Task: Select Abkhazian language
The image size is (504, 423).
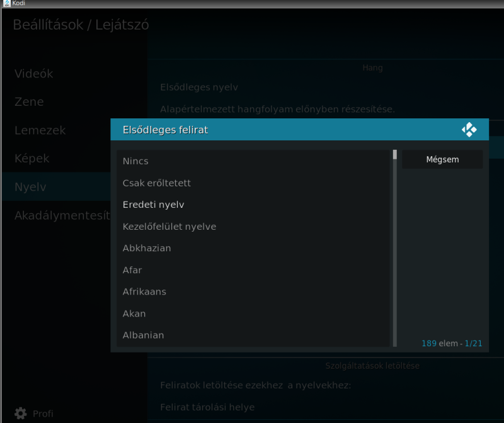Action: tap(253, 248)
